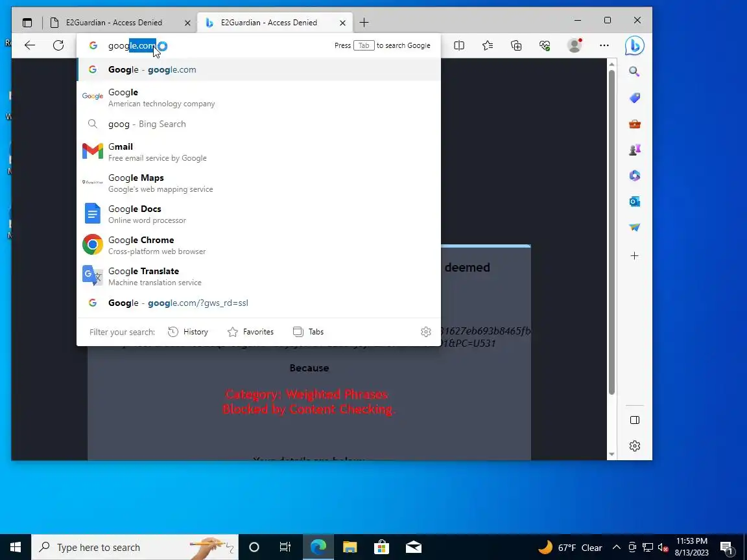
Task: Open the sidebar Tools briefcase icon
Action: click(x=634, y=124)
